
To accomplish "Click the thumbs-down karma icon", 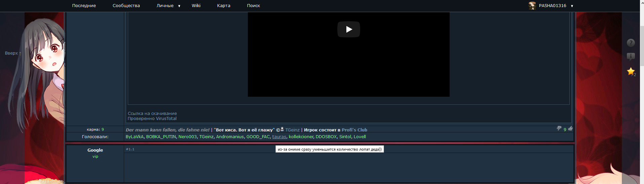I will pyautogui.click(x=559, y=128).
